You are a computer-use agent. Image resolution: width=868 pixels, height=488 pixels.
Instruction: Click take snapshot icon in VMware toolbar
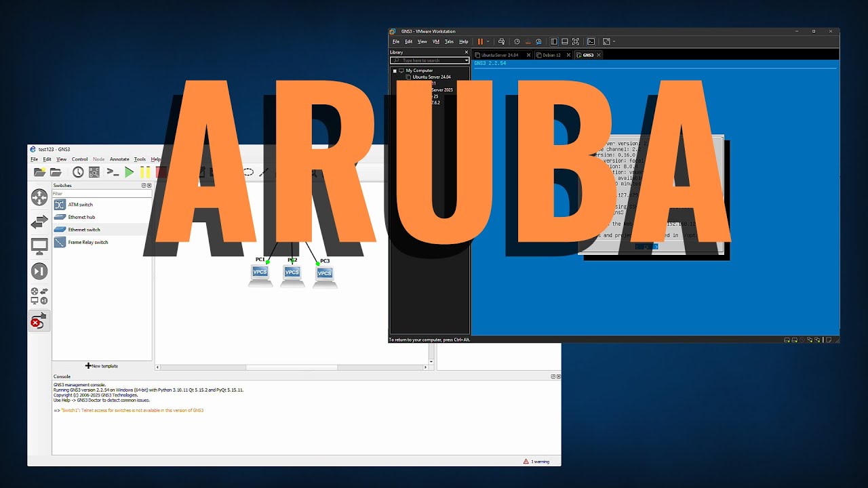tap(517, 41)
